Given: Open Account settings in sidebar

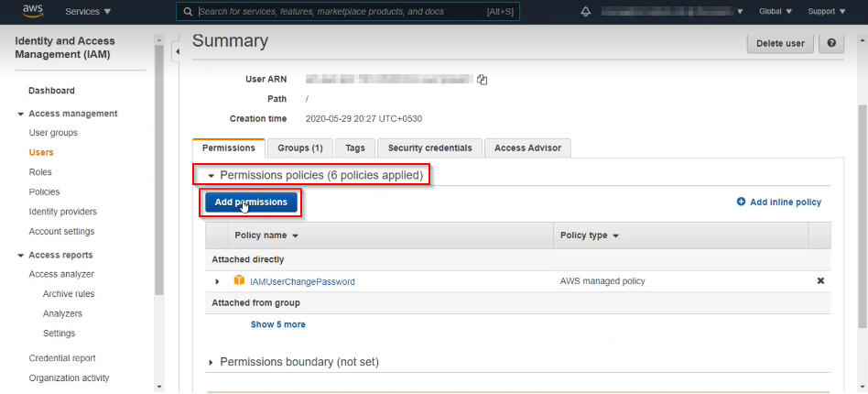Looking at the screenshot, I should 61,231.
